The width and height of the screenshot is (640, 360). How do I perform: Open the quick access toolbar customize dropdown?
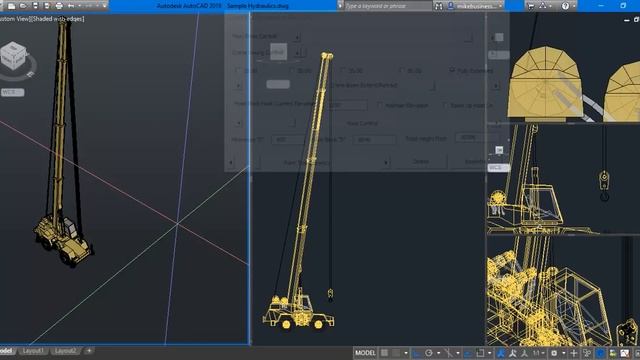[104, 6]
